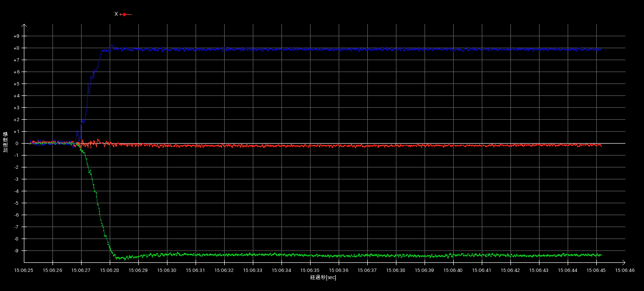The width and height of the screenshot is (644, 291).
Task: Click the +9 value on the vertical axis
Action: pyautogui.click(x=17, y=36)
